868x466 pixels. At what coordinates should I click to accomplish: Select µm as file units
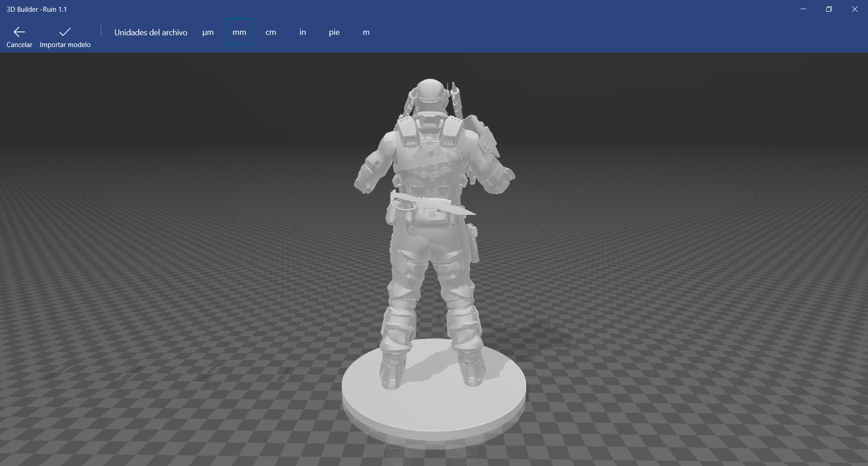pyautogui.click(x=208, y=32)
